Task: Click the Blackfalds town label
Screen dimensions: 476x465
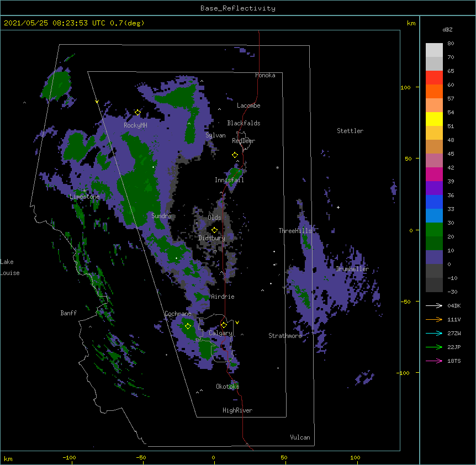Action: point(244,123)
